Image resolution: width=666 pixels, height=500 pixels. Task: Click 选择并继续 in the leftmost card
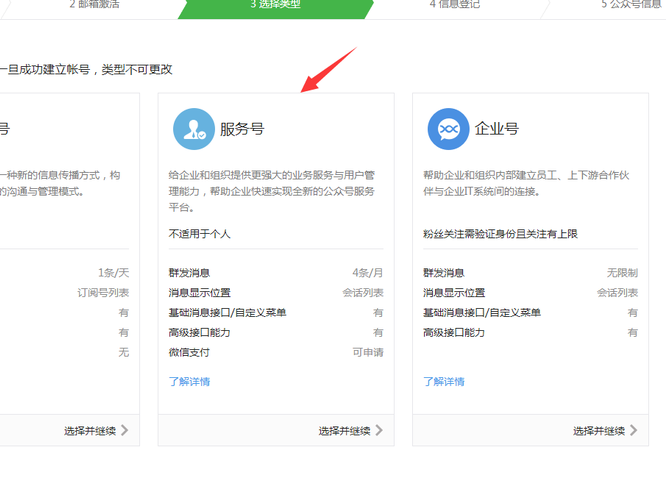(x=90, y=431)
